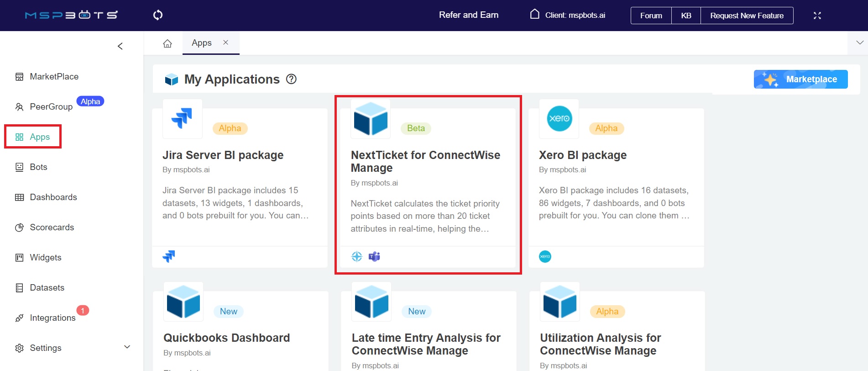Close the Apps tab
Viewport: 868px width, 371px height.
point(225,42)
